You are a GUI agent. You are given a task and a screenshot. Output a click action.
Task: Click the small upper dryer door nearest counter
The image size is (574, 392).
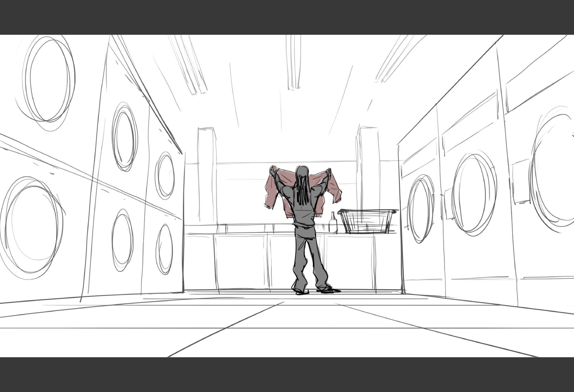(165, 176)
